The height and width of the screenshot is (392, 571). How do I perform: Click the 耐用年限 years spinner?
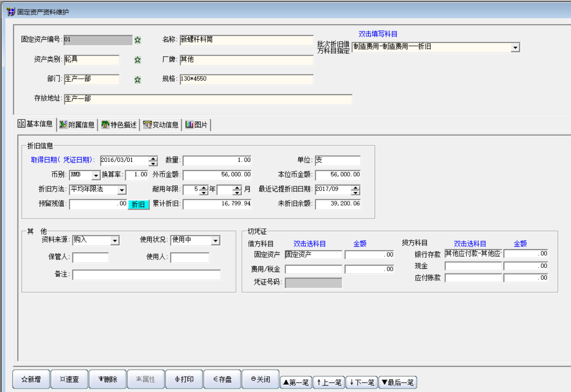[204, 190]
